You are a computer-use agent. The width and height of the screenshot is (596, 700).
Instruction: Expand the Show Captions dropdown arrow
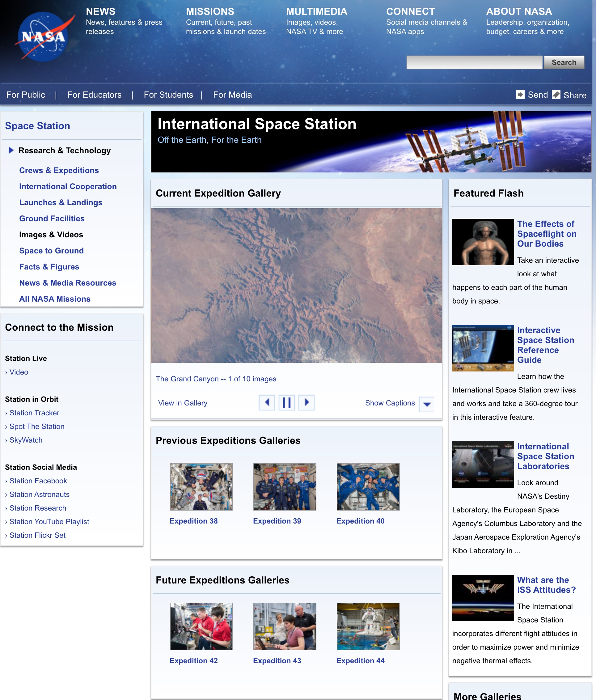click(426, 404)
